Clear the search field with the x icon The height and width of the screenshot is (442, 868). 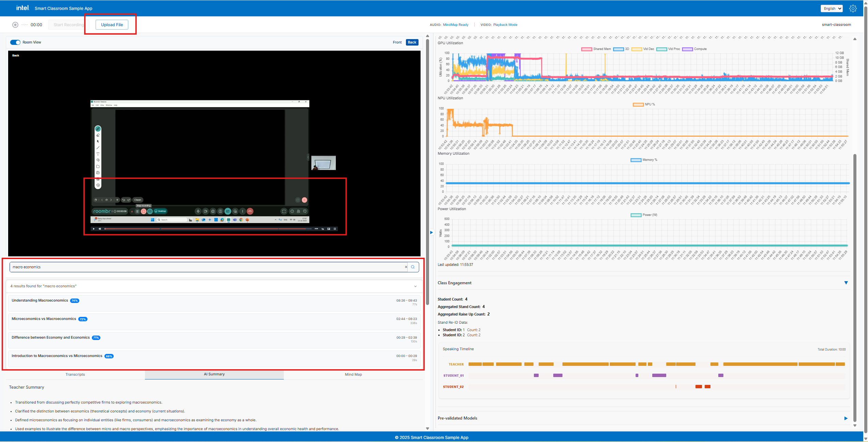click(405, 267)
